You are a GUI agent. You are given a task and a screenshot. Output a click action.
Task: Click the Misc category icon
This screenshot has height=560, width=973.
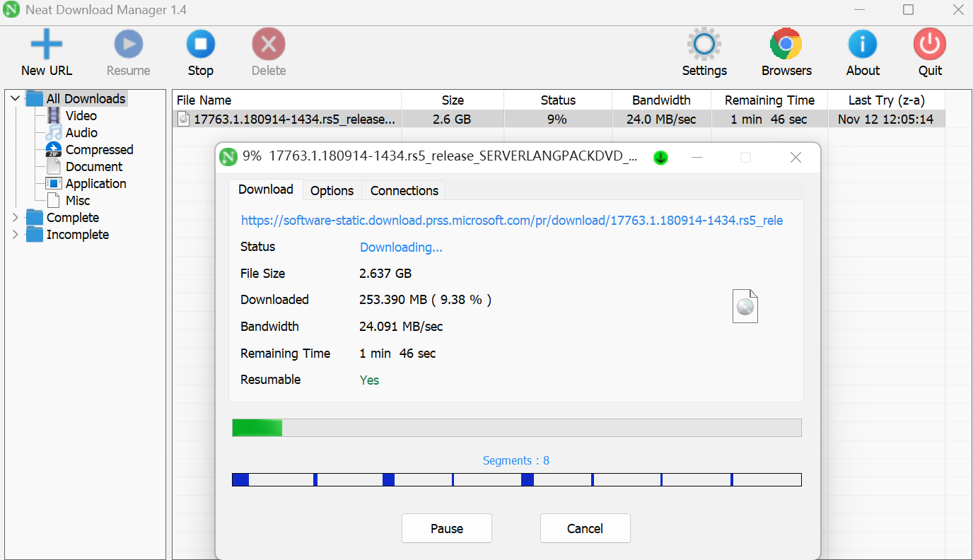point(54,200)
